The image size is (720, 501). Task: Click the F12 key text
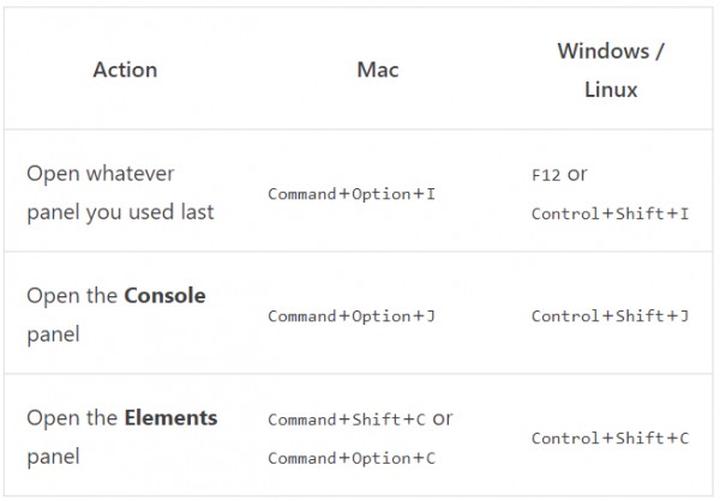tap(545, 175)
